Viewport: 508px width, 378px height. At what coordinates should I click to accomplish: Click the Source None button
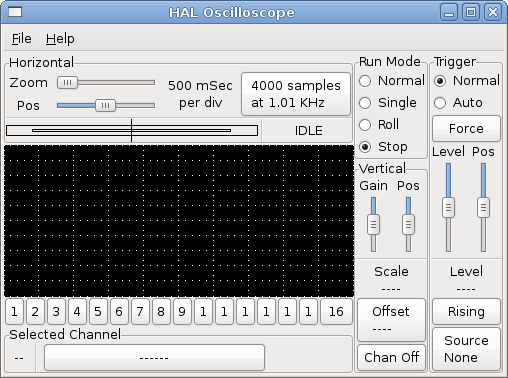point(466,349)
